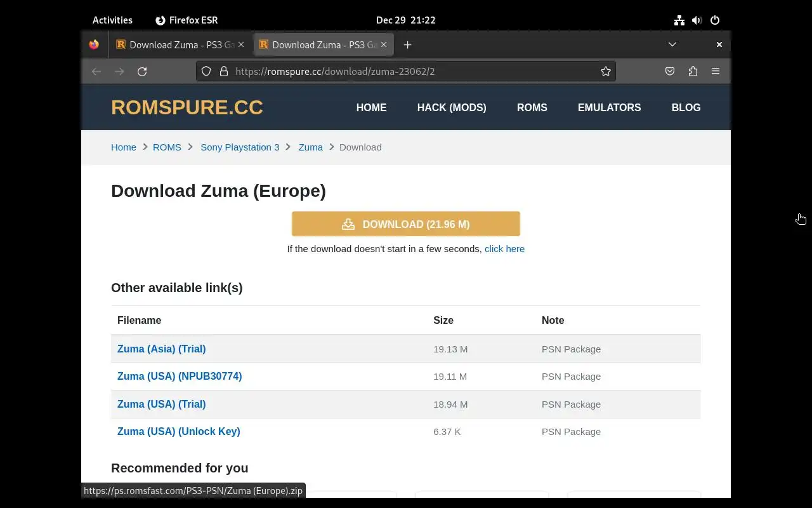Screen dimensions: 812x508
Task: Open ROMS in the top navigation
Action: pyautogui.click(x=532, y=107)
